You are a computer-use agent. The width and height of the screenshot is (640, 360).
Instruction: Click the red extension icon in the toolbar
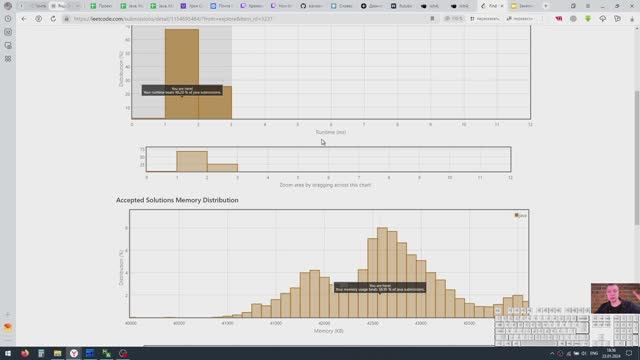[559, 19]
